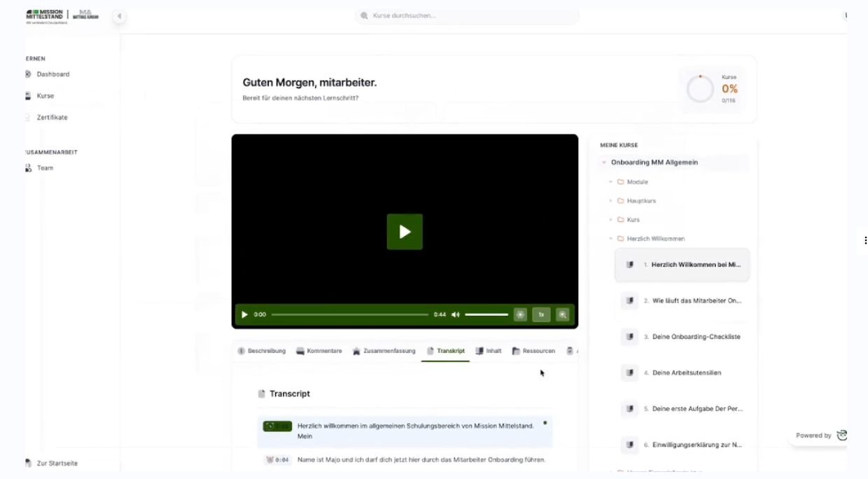Adjust the video volume slider
868x479 pixels.
[486, 314]
